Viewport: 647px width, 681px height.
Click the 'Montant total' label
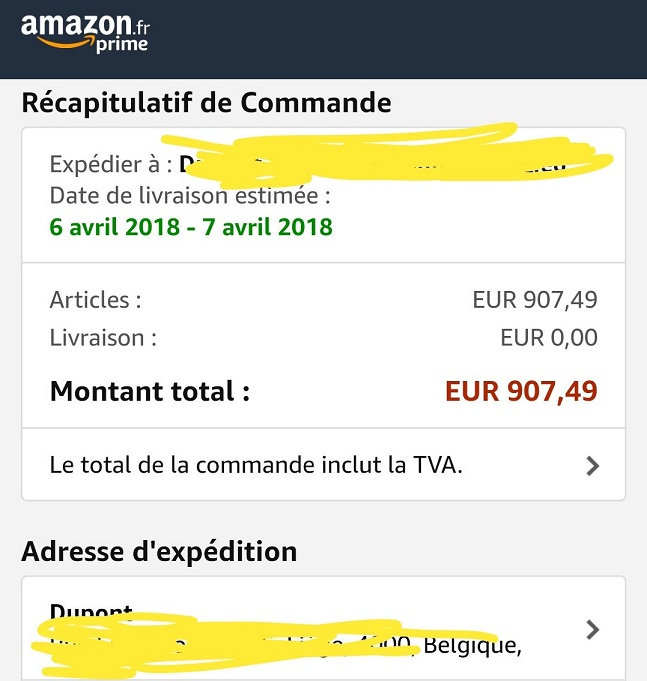coord(149,391)
